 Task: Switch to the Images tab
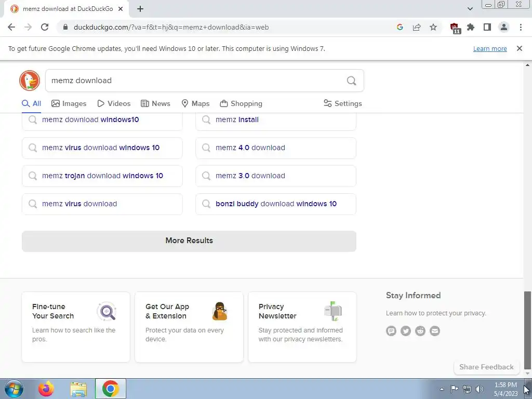click(x=69, y=103)
